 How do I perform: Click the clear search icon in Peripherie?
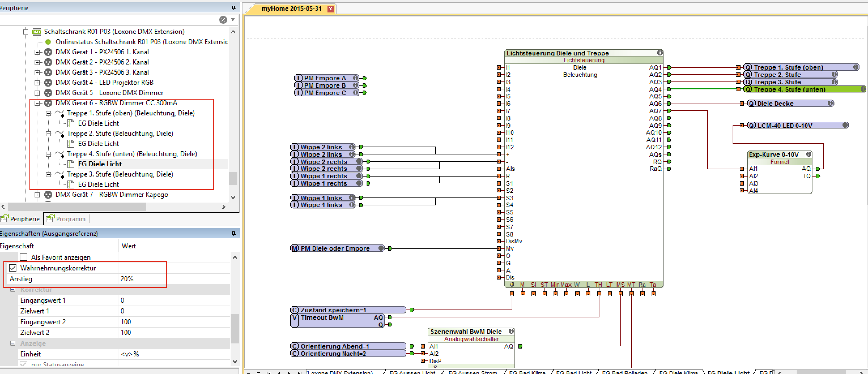tap(223, 20)
